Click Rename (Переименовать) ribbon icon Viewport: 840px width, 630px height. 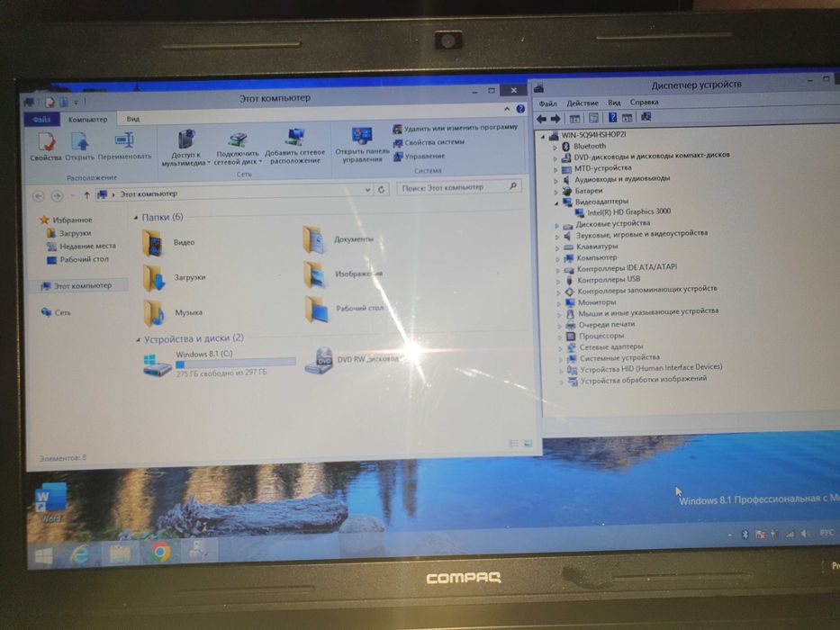tap(124, 146)
